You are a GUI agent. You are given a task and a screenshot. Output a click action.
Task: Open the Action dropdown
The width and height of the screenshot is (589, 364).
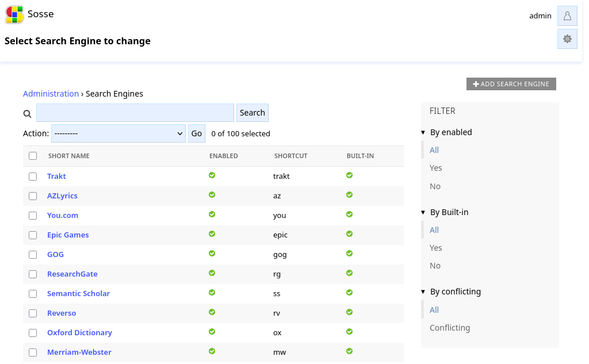point(118,133)
